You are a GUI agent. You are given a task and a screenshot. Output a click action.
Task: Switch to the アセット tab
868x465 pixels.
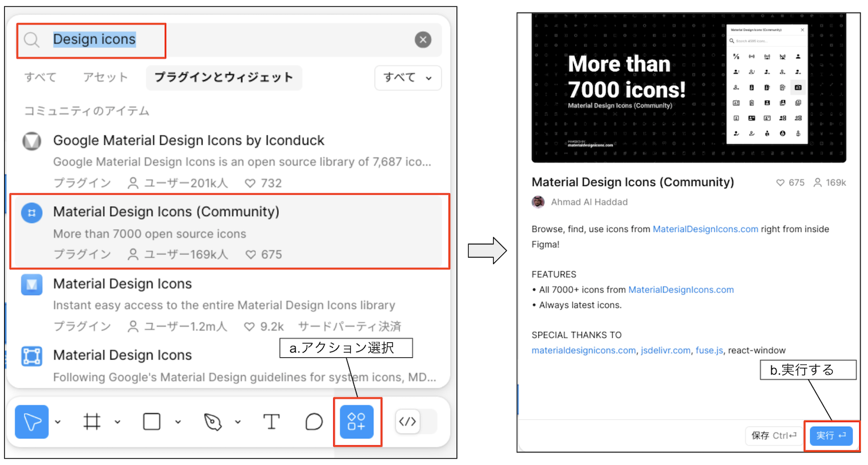click(x=105, y=78)
